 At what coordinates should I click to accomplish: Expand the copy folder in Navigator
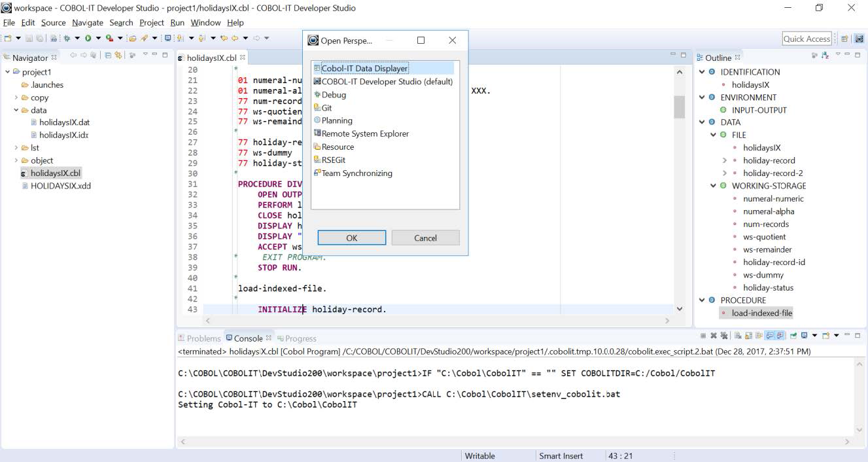[16, 98]
